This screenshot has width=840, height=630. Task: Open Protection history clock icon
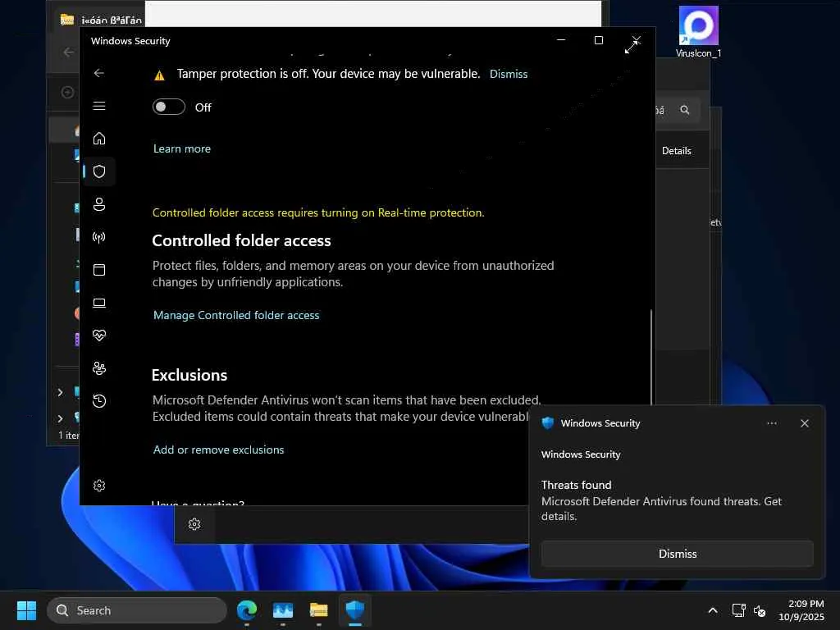pyautogui.click(x=99, y=400)
